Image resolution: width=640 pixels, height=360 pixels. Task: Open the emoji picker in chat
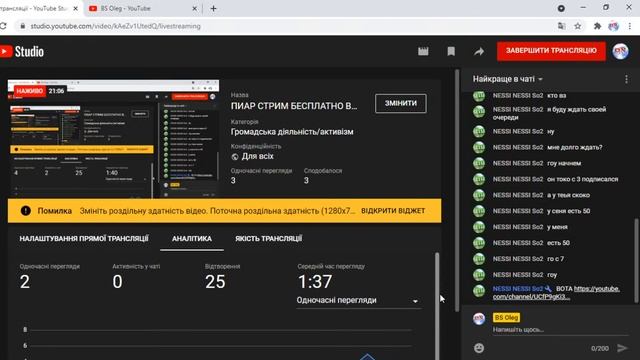(479, 348)
